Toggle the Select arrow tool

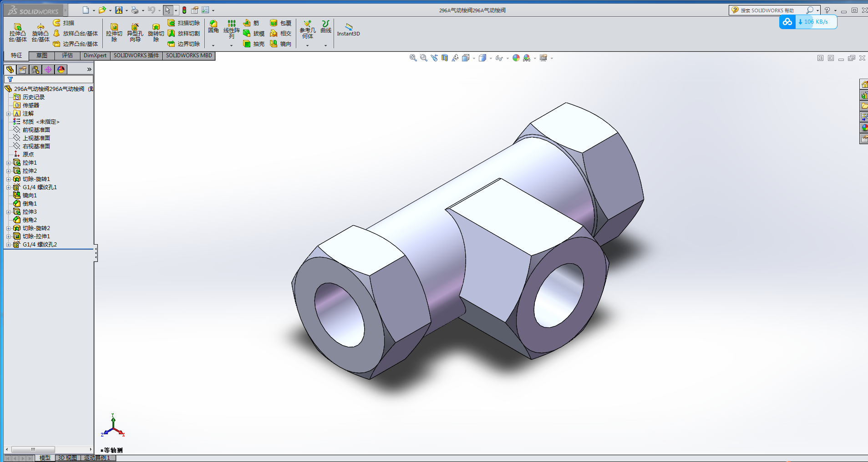coord(168,10)
